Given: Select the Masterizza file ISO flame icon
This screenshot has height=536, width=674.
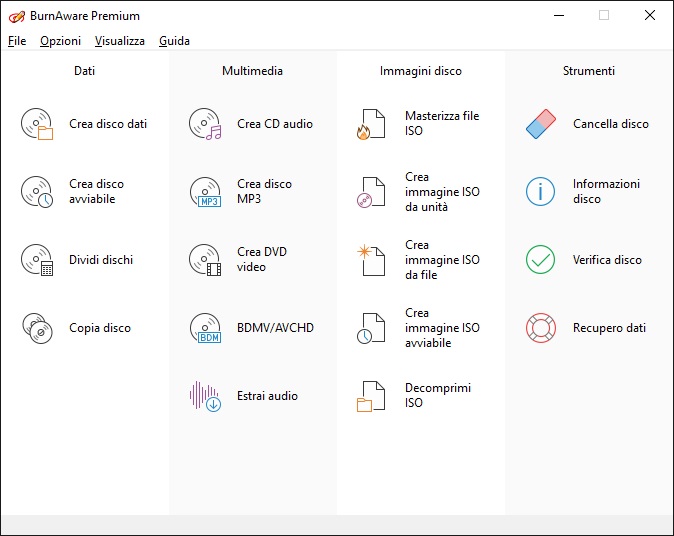Looking at the screenshot, I should [x=371, y=124].
